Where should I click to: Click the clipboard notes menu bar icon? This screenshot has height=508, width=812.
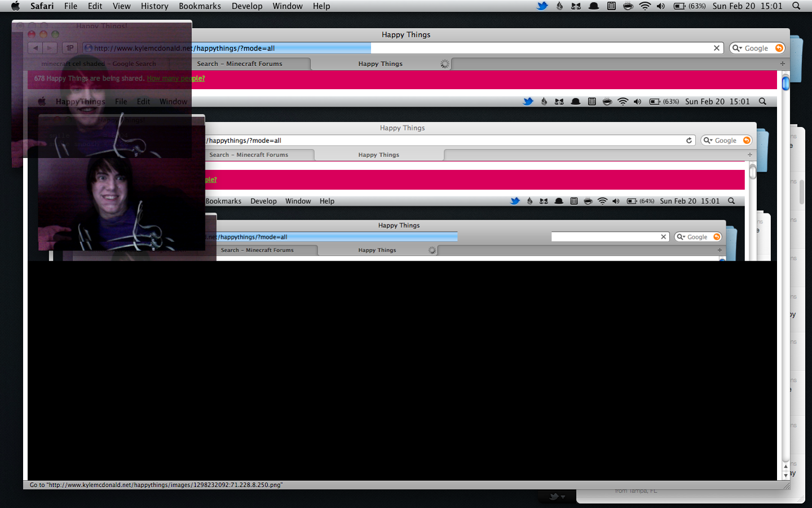click(611, 6)
